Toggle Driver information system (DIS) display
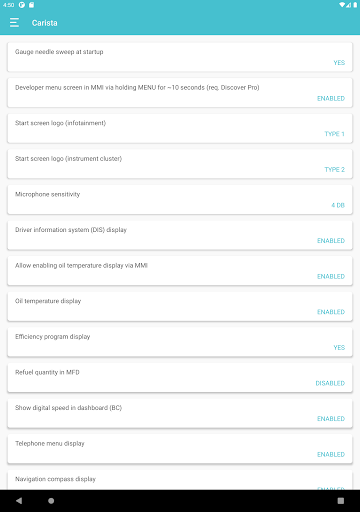 point(180,235)
